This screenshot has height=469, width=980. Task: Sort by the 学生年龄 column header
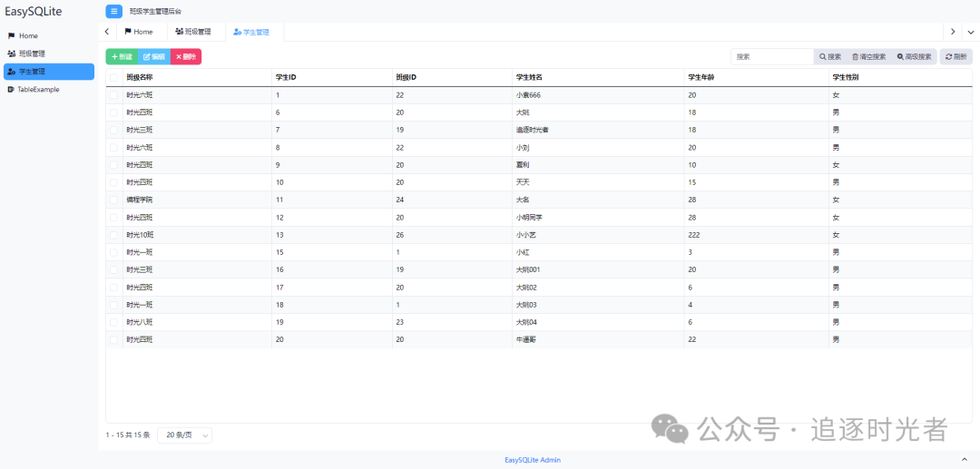pos(704,77)
